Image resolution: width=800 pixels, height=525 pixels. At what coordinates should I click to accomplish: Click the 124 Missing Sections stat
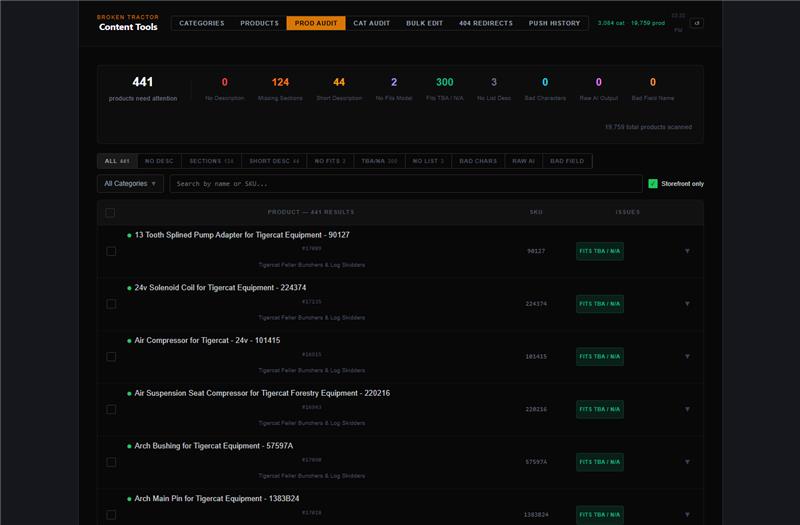[280, 88]
